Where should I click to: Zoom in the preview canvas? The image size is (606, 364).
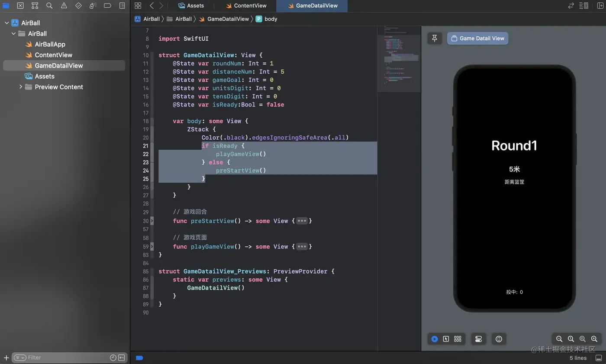pyautogui.click(x=594, y=339)
